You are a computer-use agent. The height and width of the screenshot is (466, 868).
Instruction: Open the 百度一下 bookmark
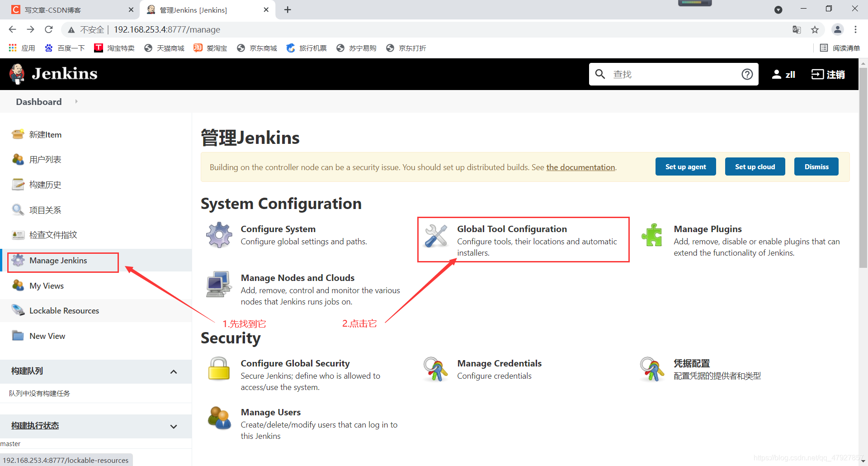tap(65, 48)
